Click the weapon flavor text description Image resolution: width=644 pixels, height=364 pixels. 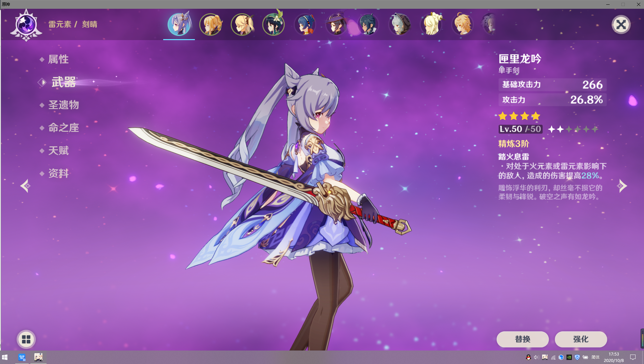(550, 192)
